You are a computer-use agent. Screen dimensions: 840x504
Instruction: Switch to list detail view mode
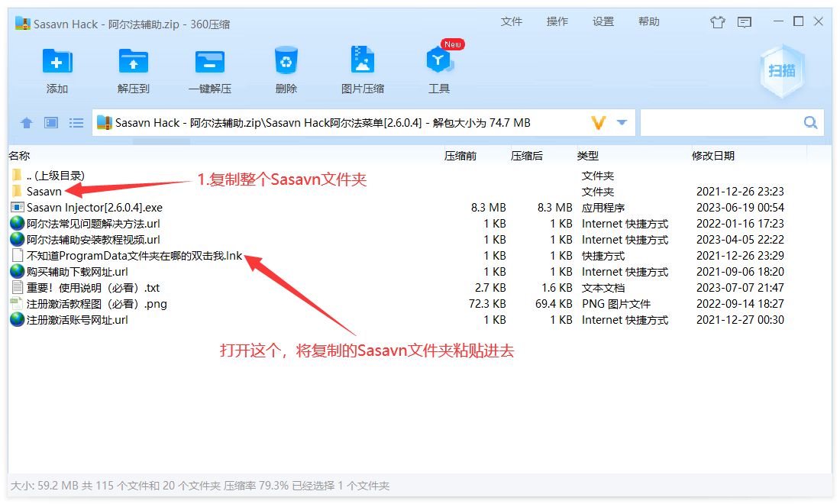[76, 123]
